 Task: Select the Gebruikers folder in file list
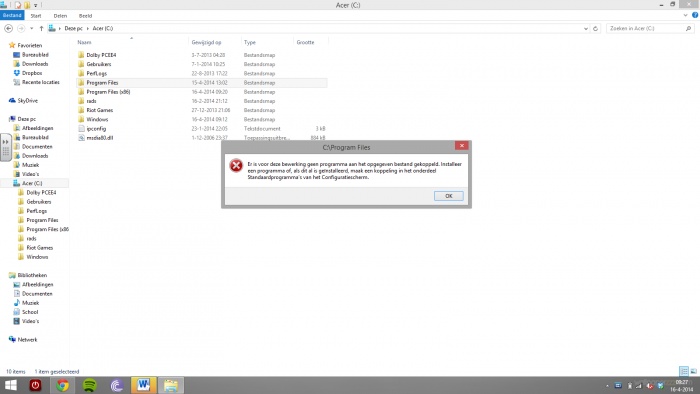pos(99,64)
